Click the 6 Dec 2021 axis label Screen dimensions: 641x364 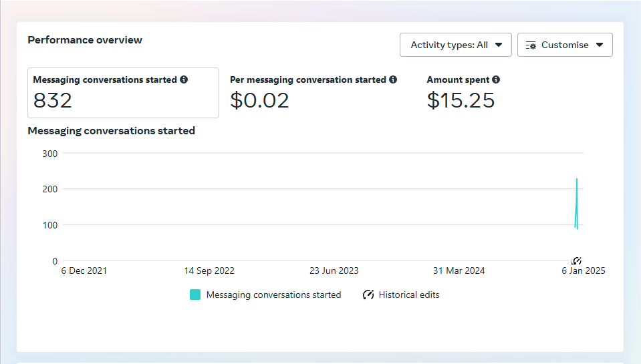[84, 270]
